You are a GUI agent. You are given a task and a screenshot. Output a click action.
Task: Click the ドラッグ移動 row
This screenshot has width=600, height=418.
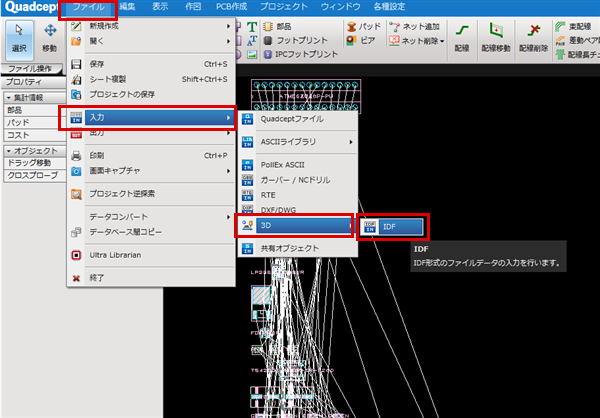tap(34, 163)
